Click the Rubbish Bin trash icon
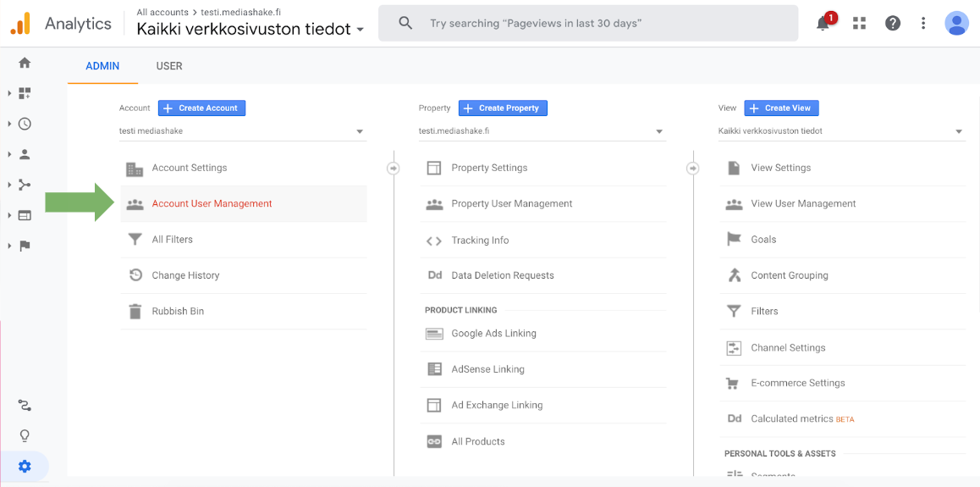This screenshot has width=980, height=487. [135, 312]
